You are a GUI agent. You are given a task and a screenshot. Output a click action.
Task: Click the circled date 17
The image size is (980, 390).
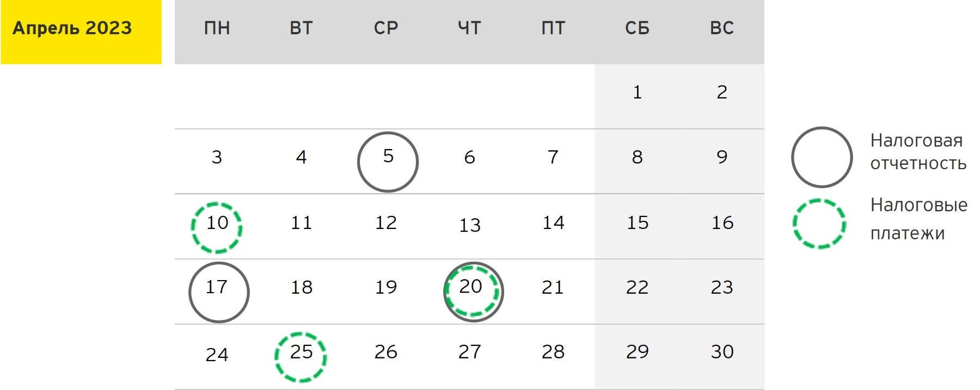pos(218,292)
